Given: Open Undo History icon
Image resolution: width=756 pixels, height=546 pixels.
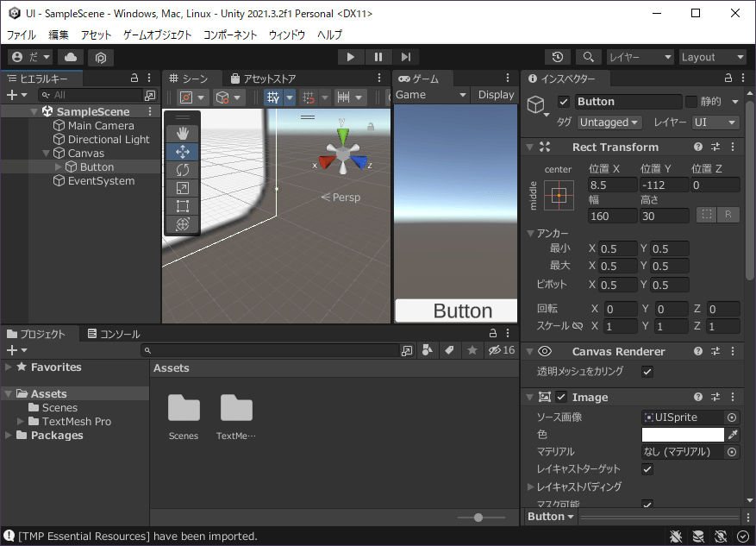Looking at the screenshot, I should tap(558, 57).
